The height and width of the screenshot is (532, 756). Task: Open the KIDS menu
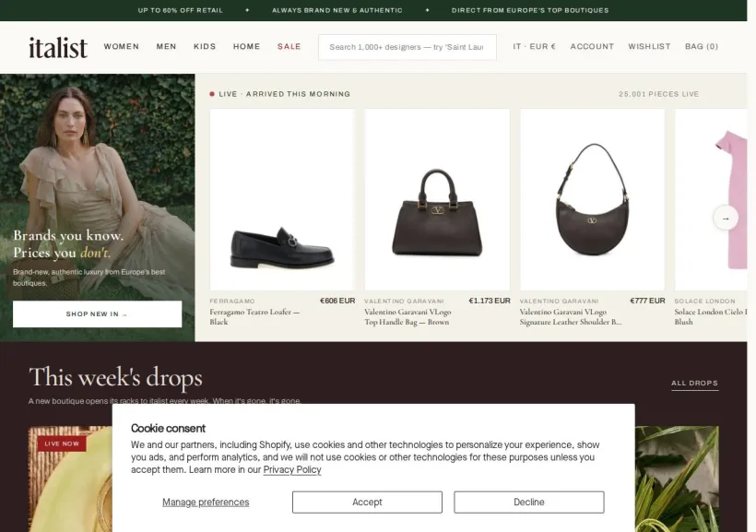[205, 47]
